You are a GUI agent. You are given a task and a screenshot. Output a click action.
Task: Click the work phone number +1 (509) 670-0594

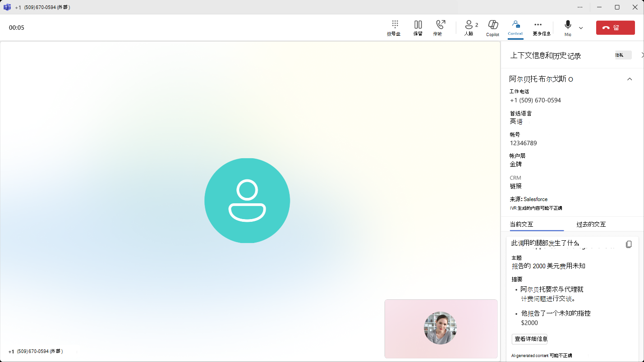point(535,100)
